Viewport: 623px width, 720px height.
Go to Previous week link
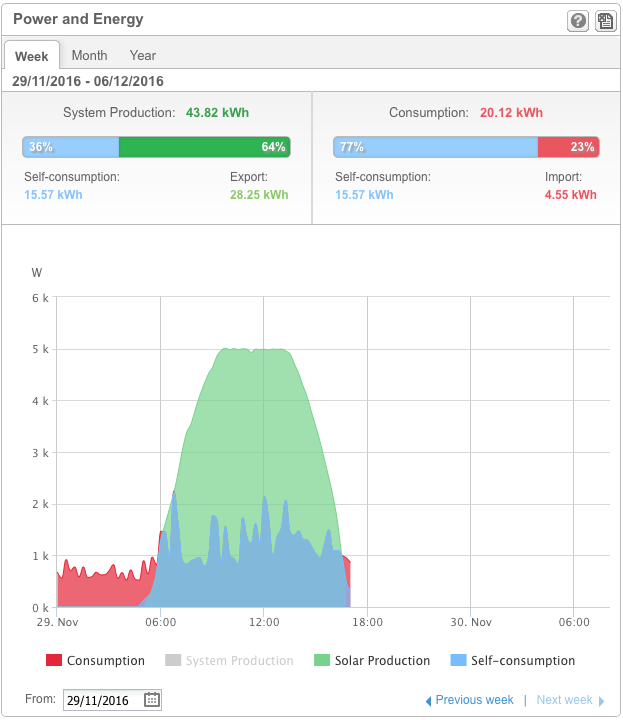[x=475, y=700]
